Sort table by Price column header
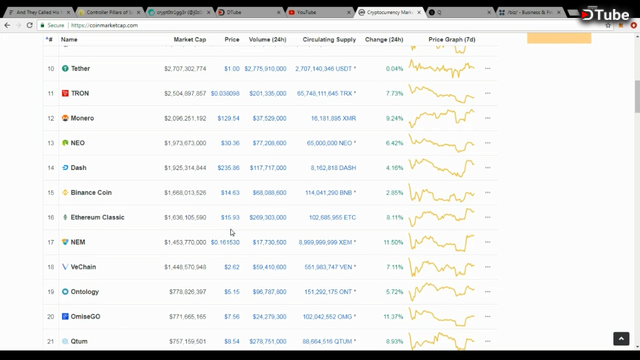Screen dimensions: 640x360 [x=232, y=40]
